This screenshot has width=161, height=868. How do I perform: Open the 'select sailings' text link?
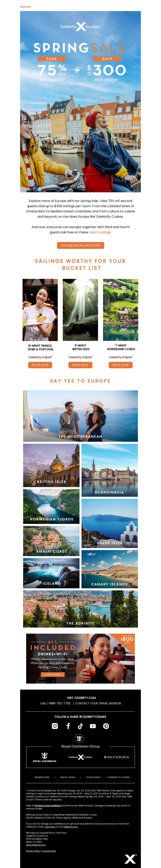point(100,232)
